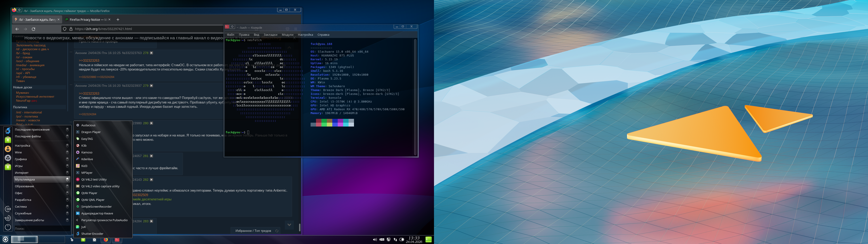The width and height of the screenshot is (868, 244).
Task: Click the start menu launcher button on the taskbar
Action: (5, 240)
